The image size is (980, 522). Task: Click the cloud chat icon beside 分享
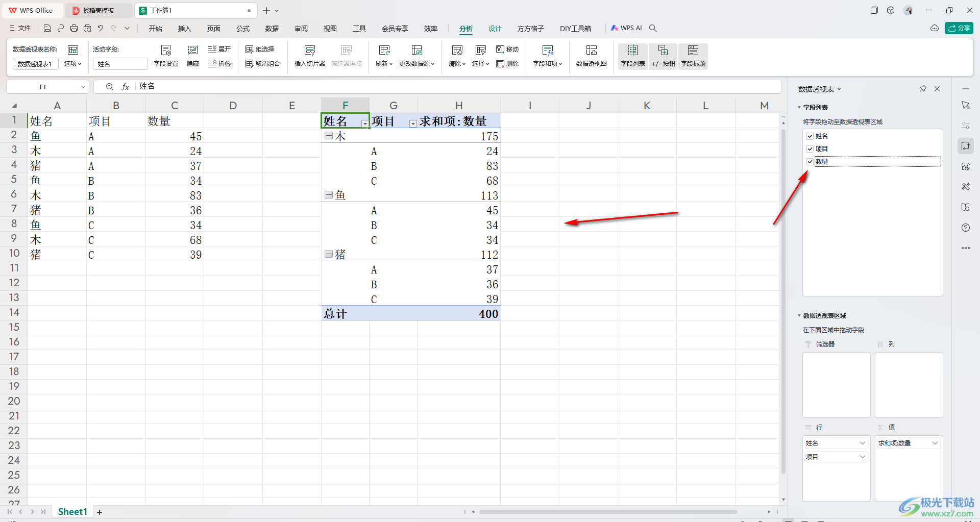click(x=935, y=29)
